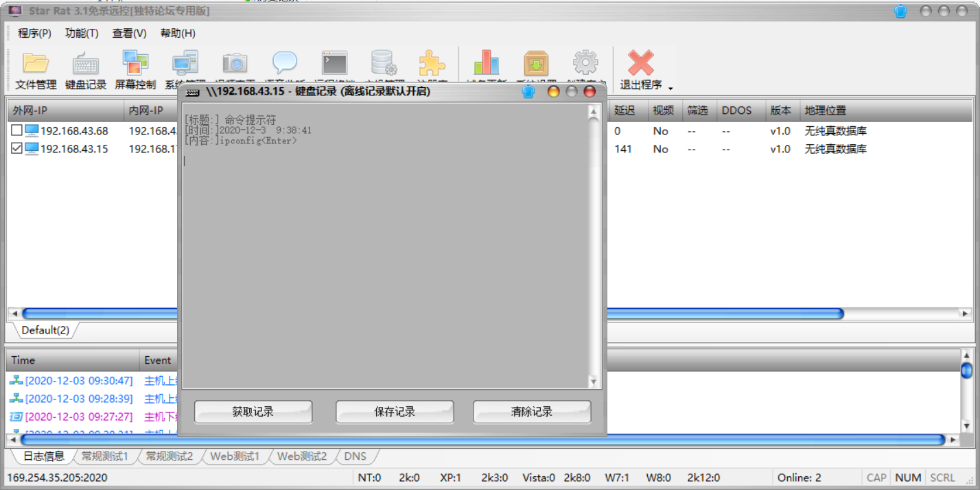
Task: Click the Time column header in log
Action: pyautogui.click(x=72, y=360)
